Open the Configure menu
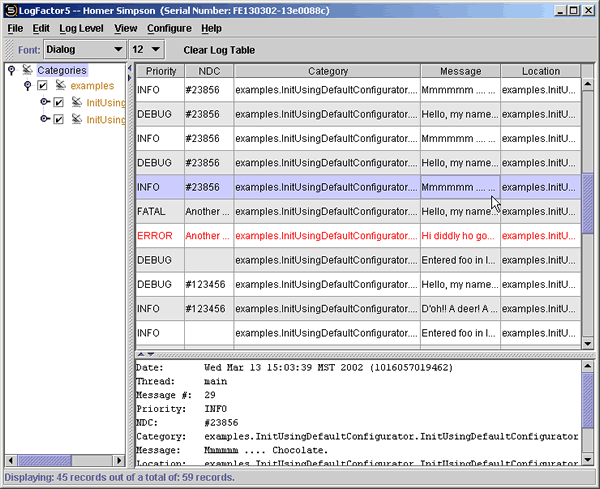The image size is (600, 489). point(169,28)
